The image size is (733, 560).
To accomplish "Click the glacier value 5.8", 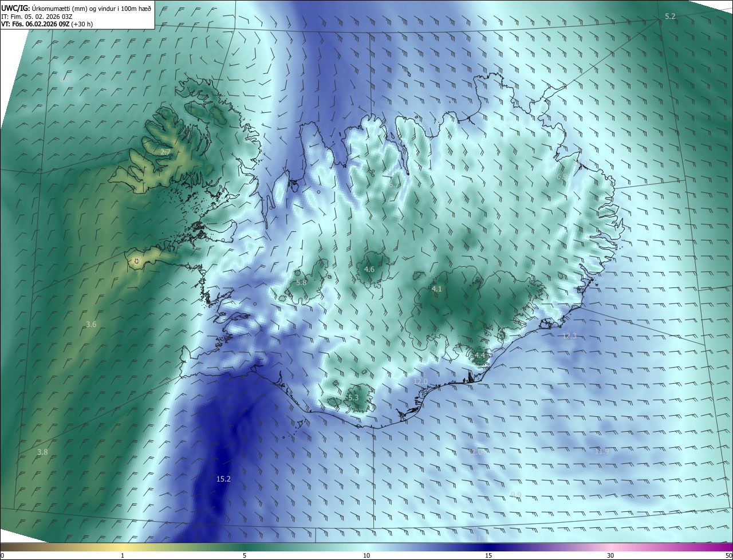I will (301, 282).
